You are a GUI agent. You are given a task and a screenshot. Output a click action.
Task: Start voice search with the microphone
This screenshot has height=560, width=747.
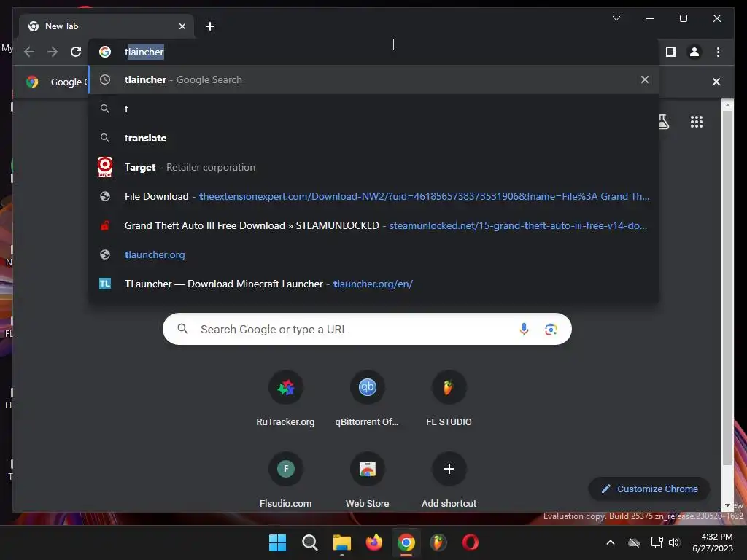click(x=524, y=329)
